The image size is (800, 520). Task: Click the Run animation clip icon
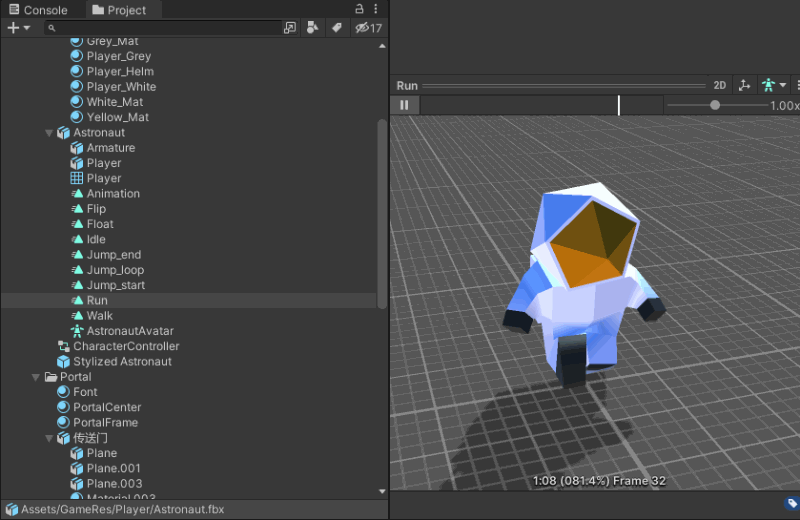pos(77,301)
